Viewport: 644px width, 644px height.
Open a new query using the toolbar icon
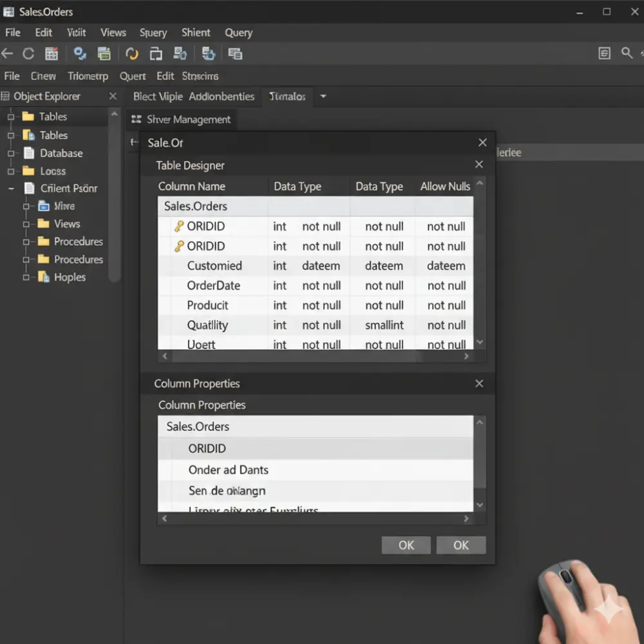tap(52, 53)
